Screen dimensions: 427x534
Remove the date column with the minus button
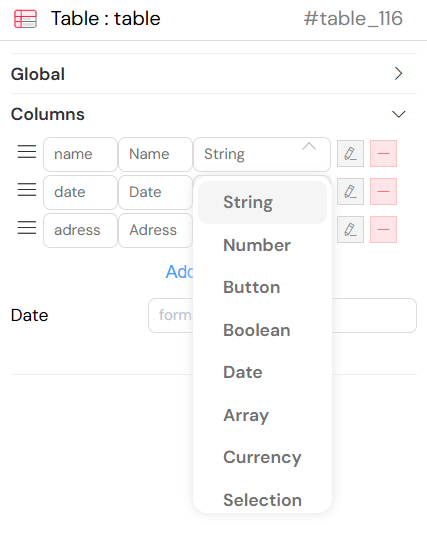click(x=383, y=191)
